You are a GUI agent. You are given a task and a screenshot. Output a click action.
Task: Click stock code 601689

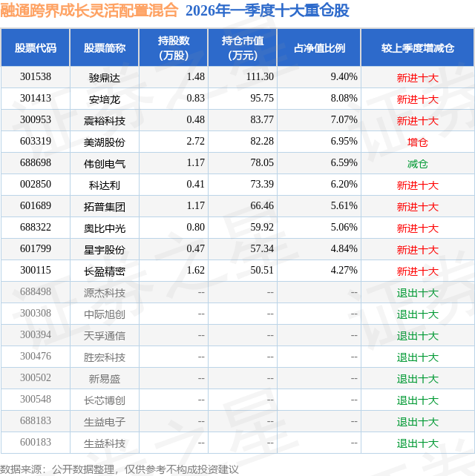click(x=36, y=206)
